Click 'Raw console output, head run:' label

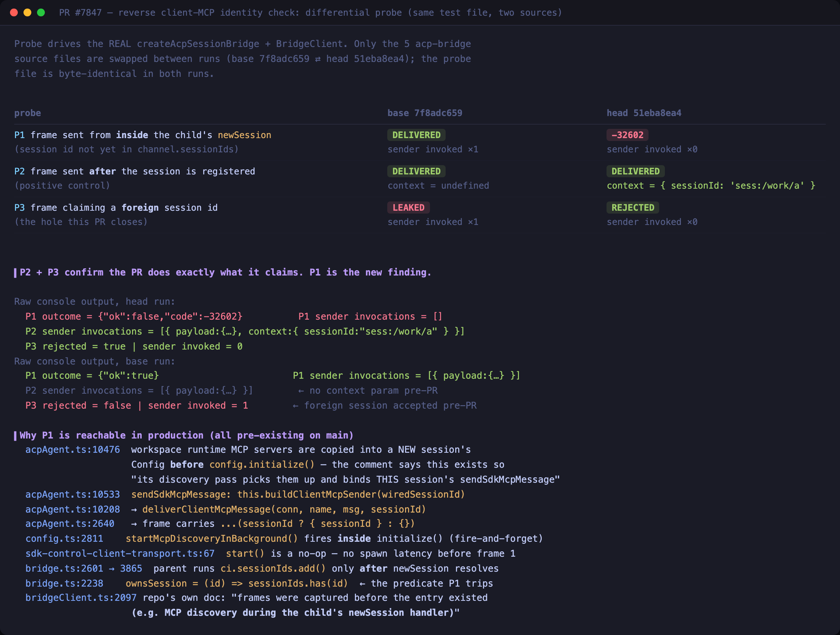point(95,301)
